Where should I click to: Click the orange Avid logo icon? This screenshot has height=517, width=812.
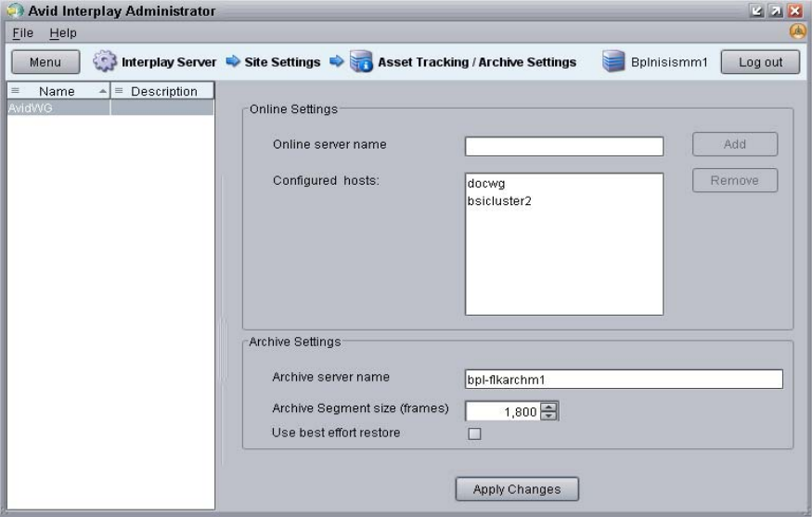tap(797, 32)
